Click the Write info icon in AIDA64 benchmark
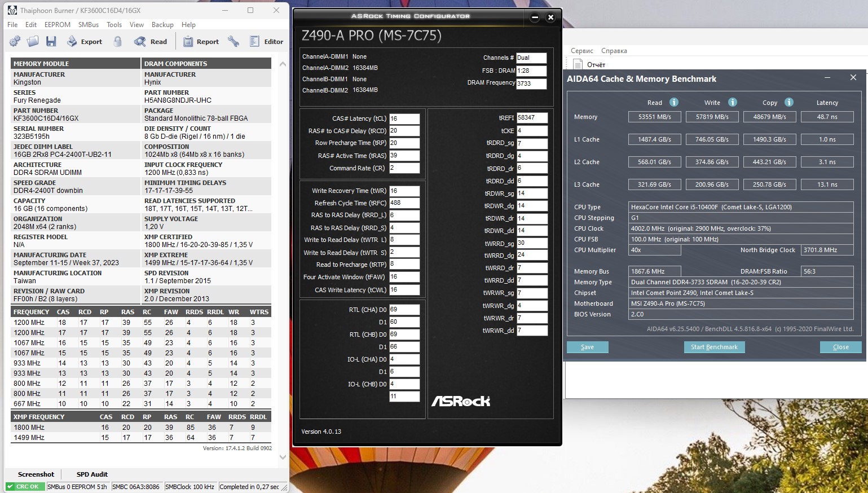 pos(733,102)
